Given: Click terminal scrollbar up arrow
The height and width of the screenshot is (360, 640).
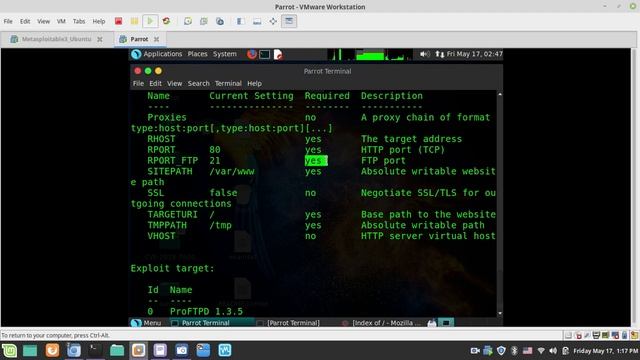Looking at the screenshot, I should point(500,94).
